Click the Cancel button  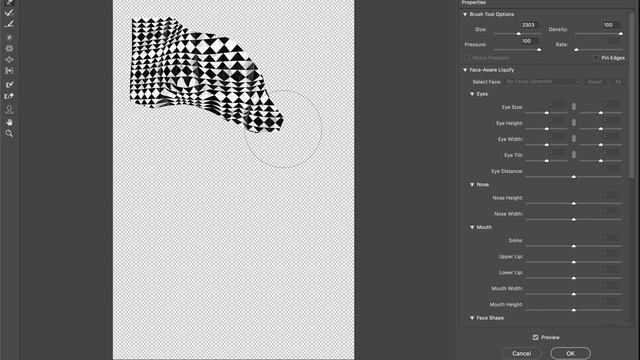(522, 353)
